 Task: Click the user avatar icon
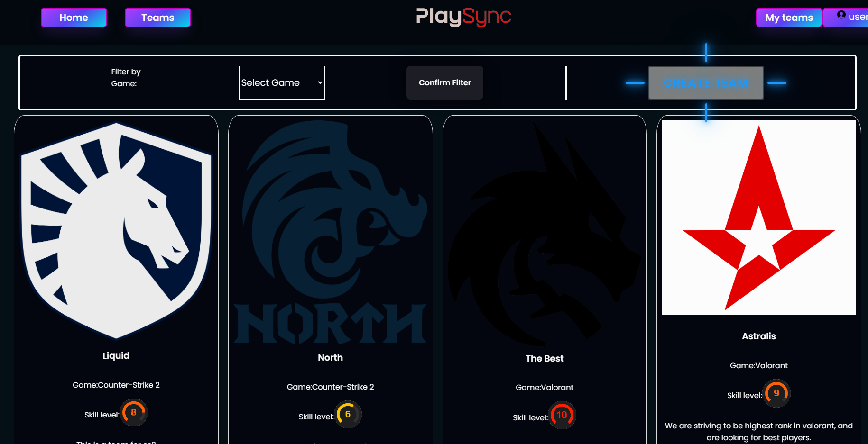(x=841, y=15)
